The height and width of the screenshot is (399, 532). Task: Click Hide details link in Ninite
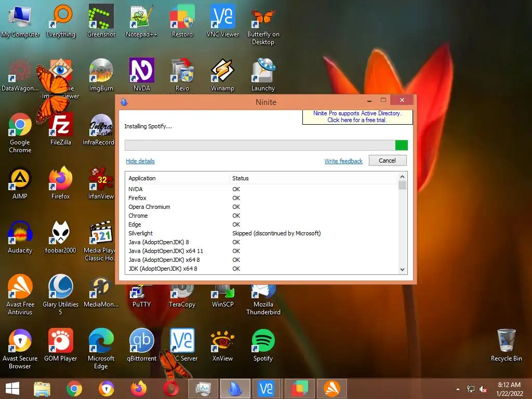coord(140,161)
